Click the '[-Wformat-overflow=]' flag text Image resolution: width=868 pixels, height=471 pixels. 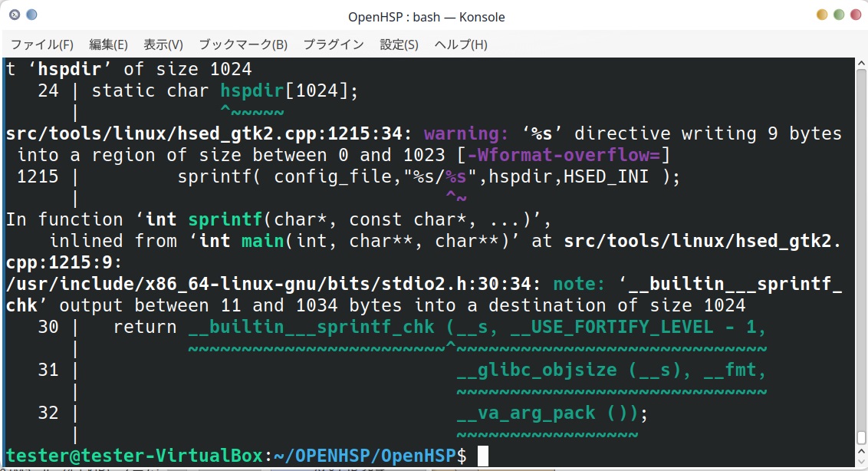click(564, 155)
